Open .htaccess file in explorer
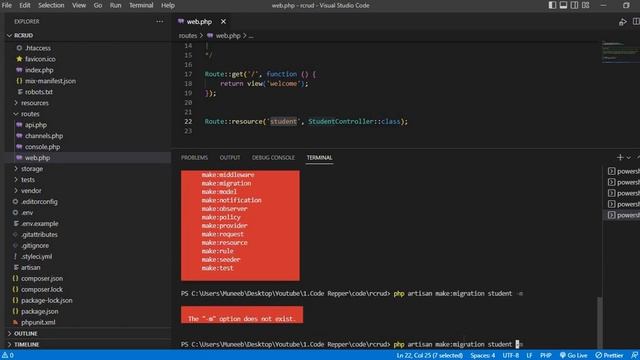640x360 pixels. tap(38, 48)
